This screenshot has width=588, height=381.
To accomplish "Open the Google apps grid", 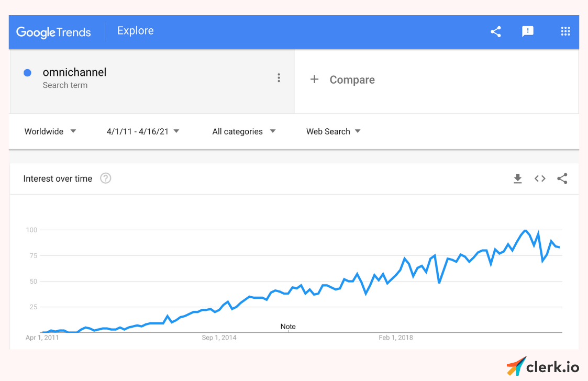I will (x=565, y=31).
